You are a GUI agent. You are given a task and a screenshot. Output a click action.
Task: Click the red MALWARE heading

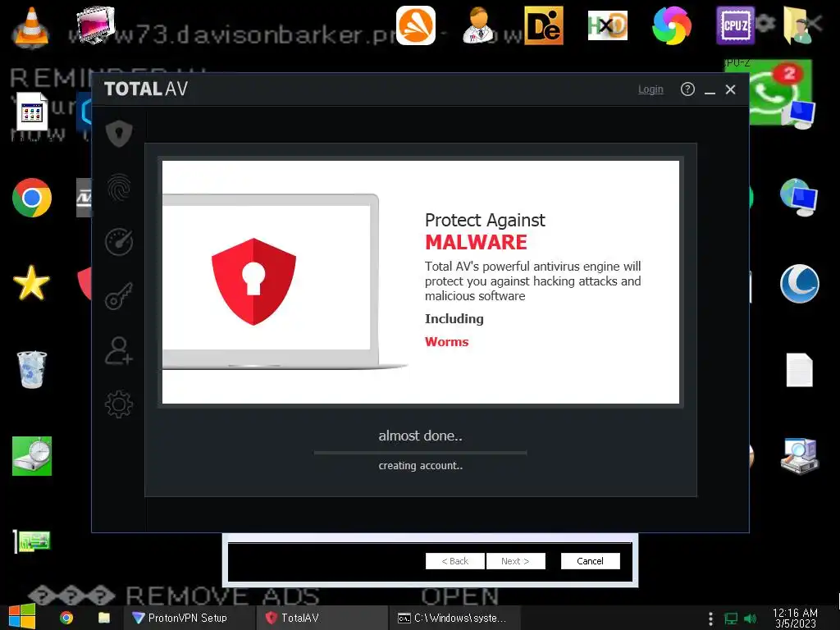click(x=477, y=243)
